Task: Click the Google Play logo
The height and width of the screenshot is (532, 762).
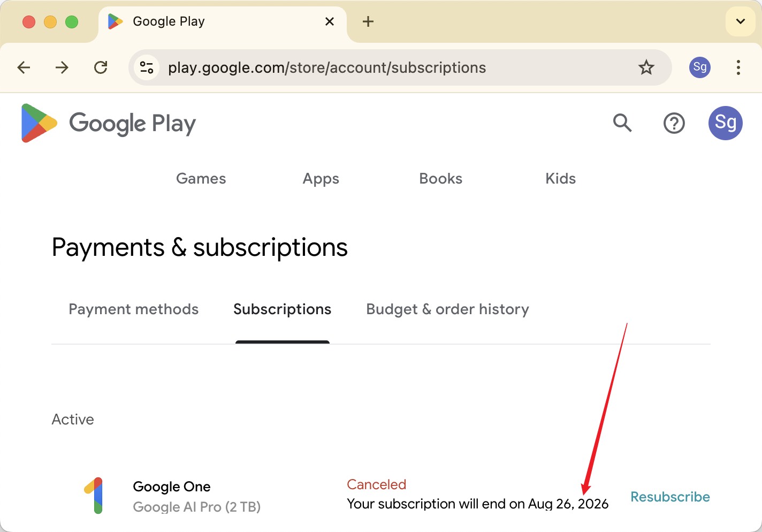Action: click(109, 124)
